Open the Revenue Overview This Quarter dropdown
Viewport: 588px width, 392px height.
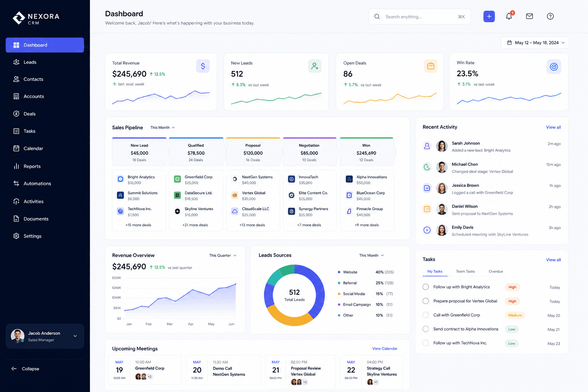click(223, 255)
